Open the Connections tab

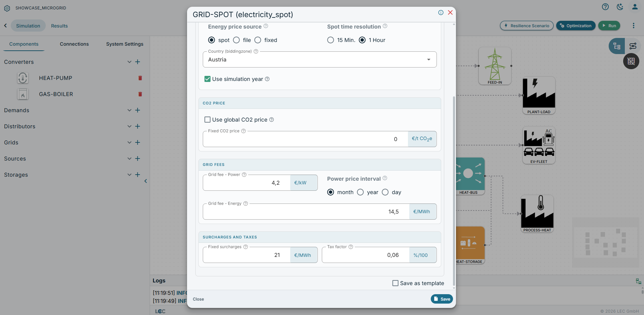[74, 44]
